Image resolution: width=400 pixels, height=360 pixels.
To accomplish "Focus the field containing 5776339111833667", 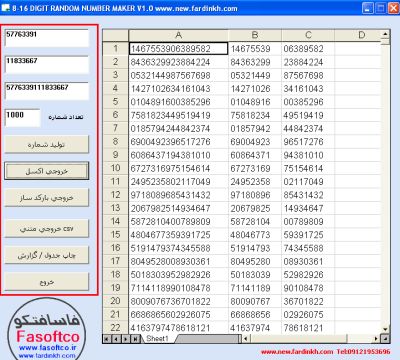I will (47, 91).
